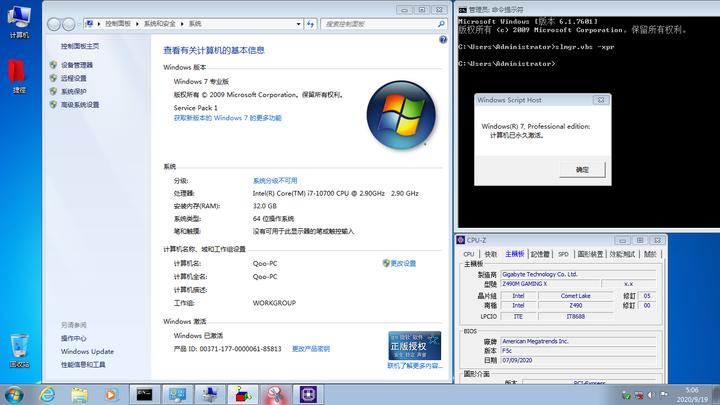Launch Internet Explorer from taskbar
Screen dimensions: 720x405
[47, 394]
